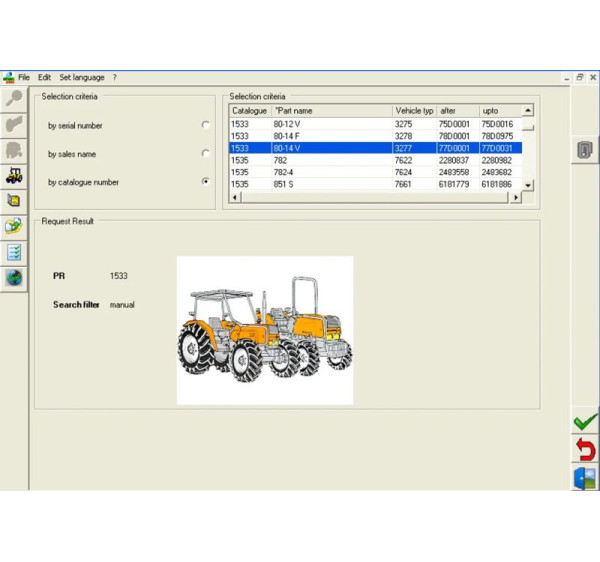The width and height of the screenshot is (600, 562).
Task: Open the File menu
Action: (24, 77)
